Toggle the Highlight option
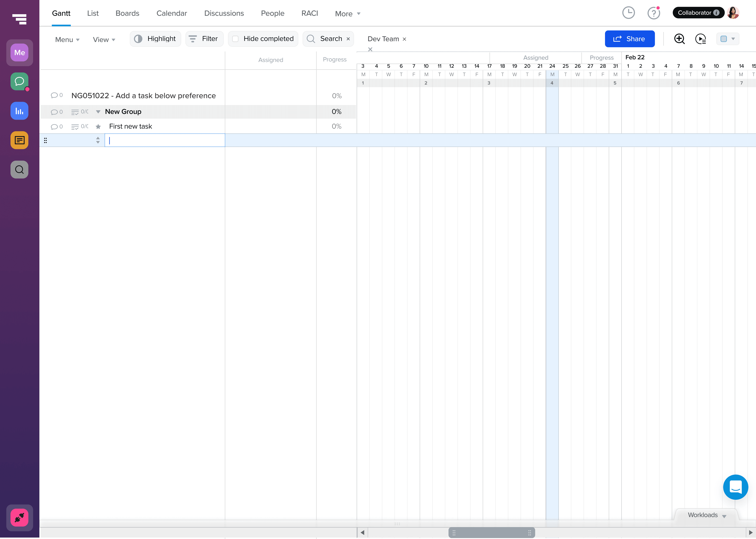The width and height of the screenshot is (756, 539). [x=155, y=39]
